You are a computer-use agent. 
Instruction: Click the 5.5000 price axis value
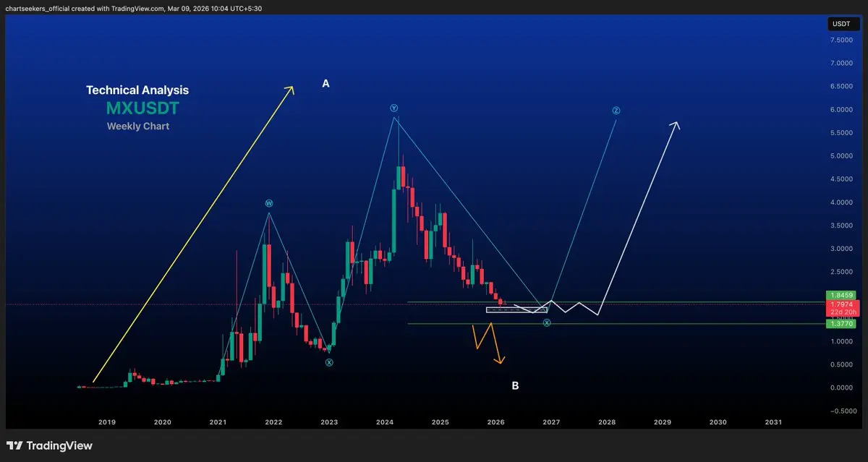coord(841,133)
